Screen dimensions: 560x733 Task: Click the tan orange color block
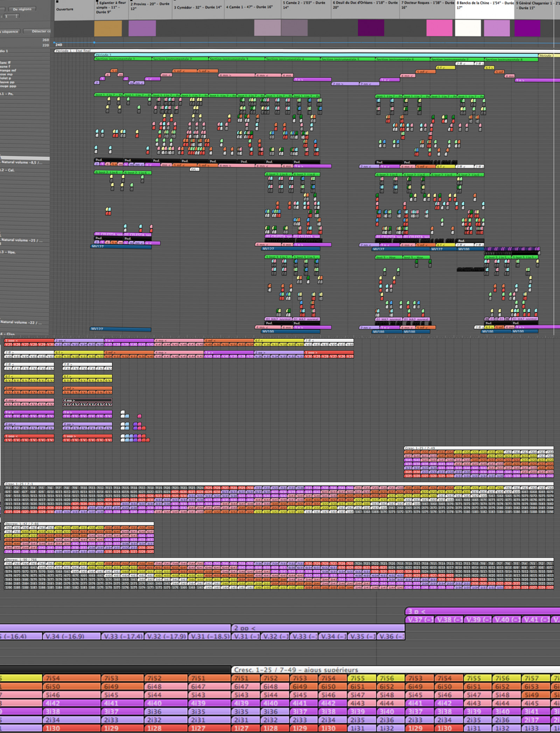108,28
